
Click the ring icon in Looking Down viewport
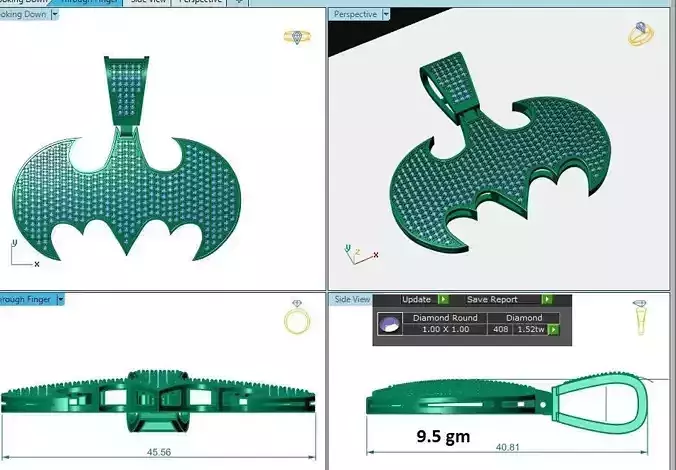click(x=297, y=37)
